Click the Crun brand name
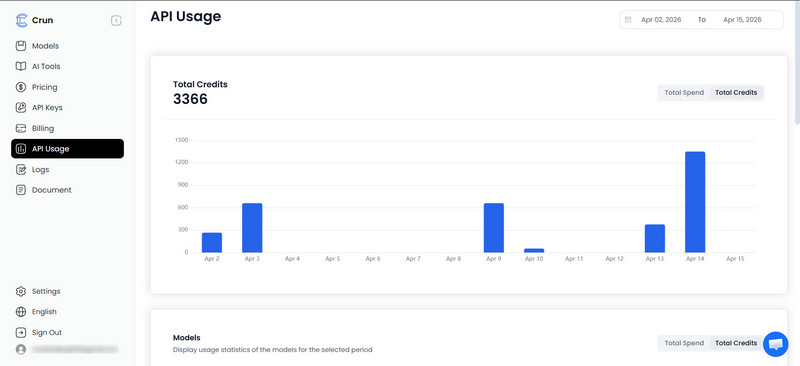Viewport: 800px width, 366px height. coord(42,20)
